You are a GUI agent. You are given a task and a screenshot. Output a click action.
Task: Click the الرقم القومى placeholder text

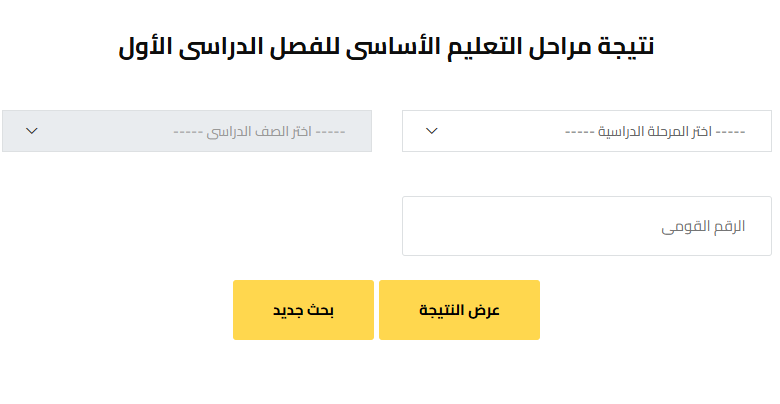703,227
